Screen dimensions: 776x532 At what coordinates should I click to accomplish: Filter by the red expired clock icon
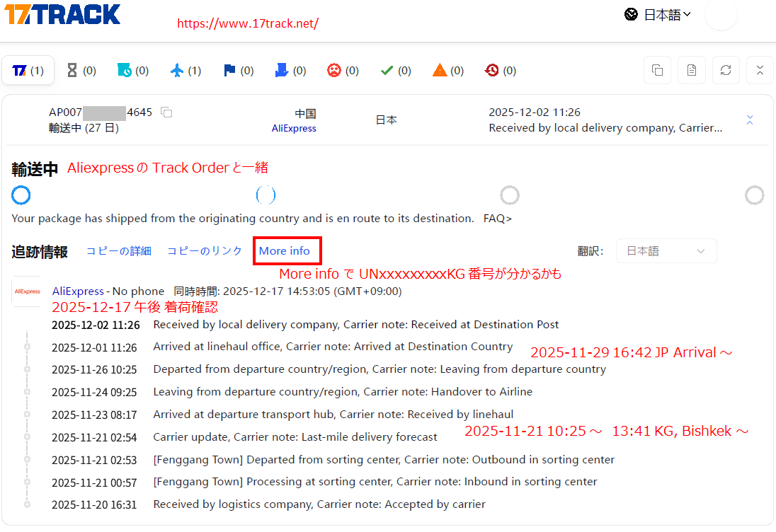point(501,71)
